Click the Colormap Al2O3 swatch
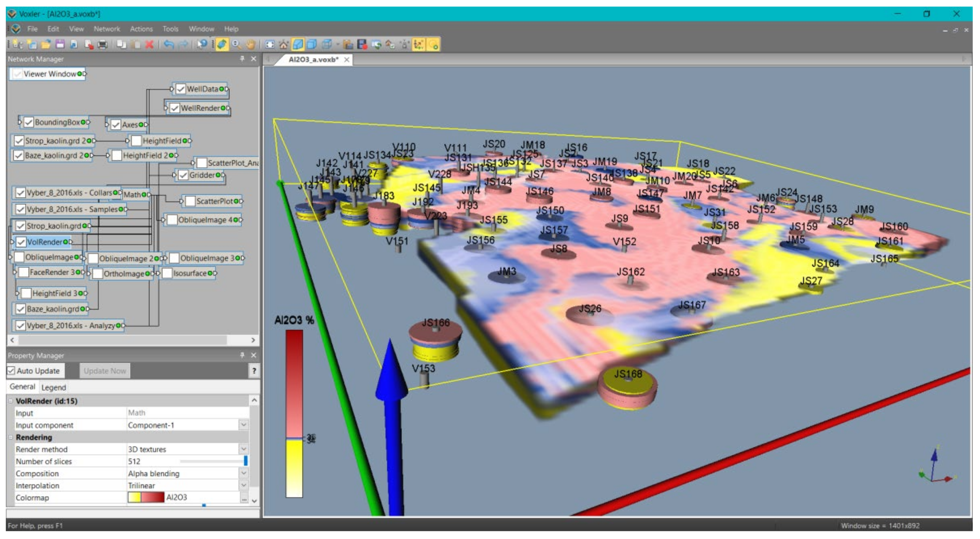 pyautogui.click(x=146, y=497)
